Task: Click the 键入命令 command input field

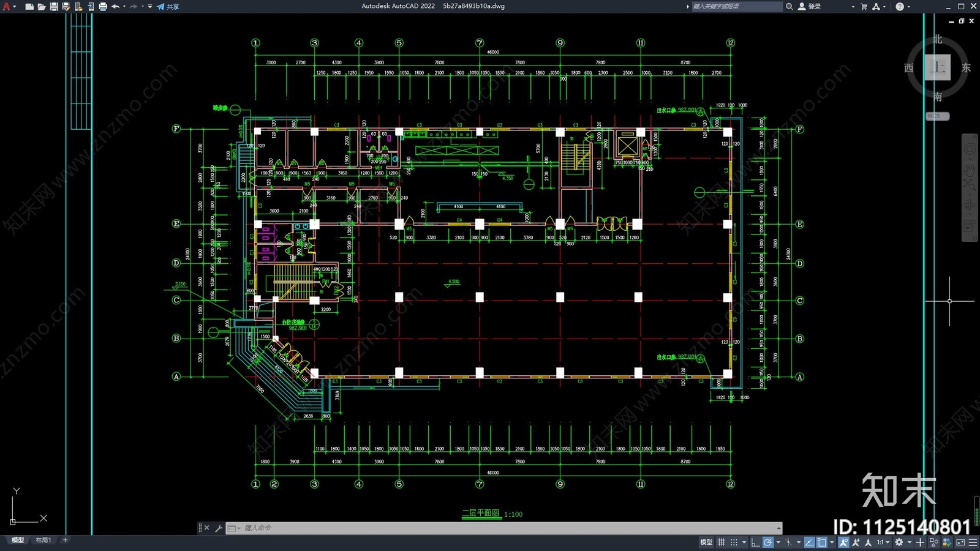Action: click(x=502, y=528)
